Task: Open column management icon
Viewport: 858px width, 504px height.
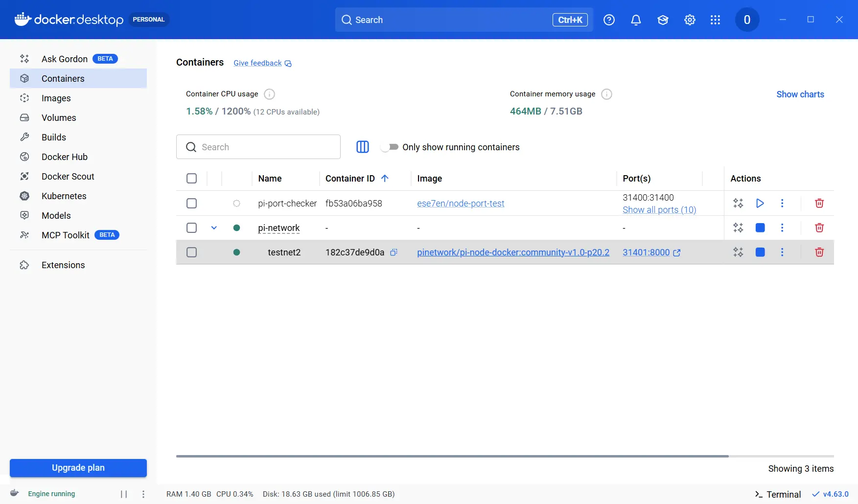Action: (x=362, y=147)
